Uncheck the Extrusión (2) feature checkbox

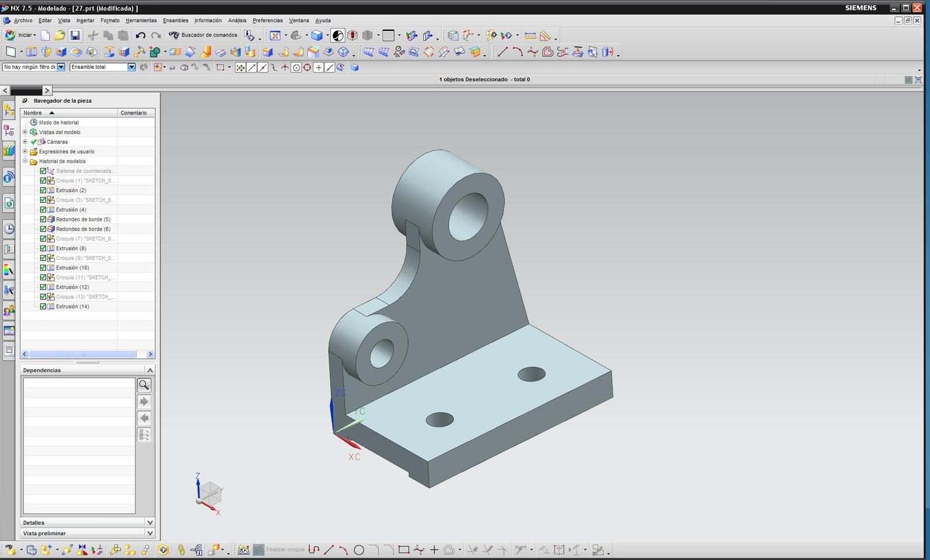pos(43,191)
